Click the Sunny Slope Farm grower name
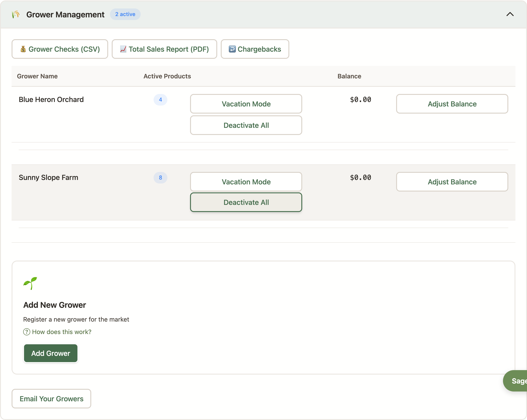The width and height of the screenshot is (527, 420). 48,177
